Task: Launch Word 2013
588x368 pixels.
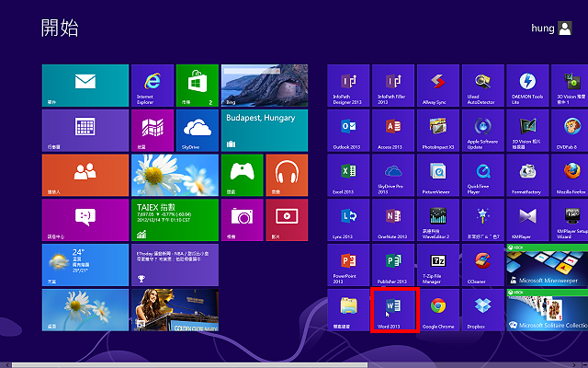Action: pos(394,310)
